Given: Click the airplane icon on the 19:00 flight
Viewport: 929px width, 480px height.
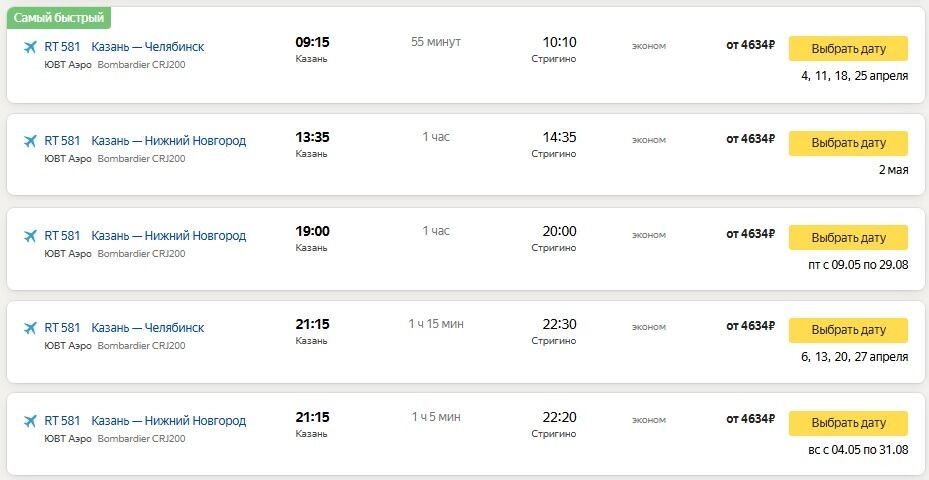Looking at the screenshot, I should click(29, 236).
